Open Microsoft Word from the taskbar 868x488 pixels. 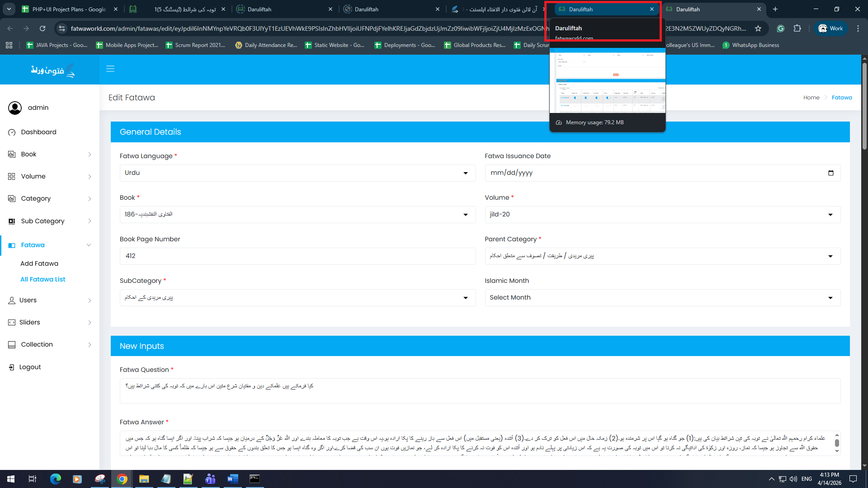coord(232,479)
